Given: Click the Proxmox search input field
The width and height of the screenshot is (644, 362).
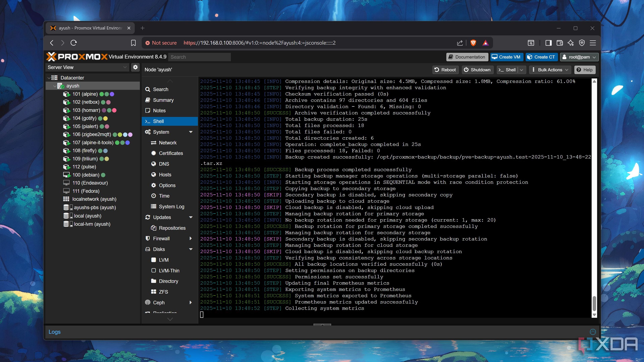Looking at the screenshot, I should 200,57.
